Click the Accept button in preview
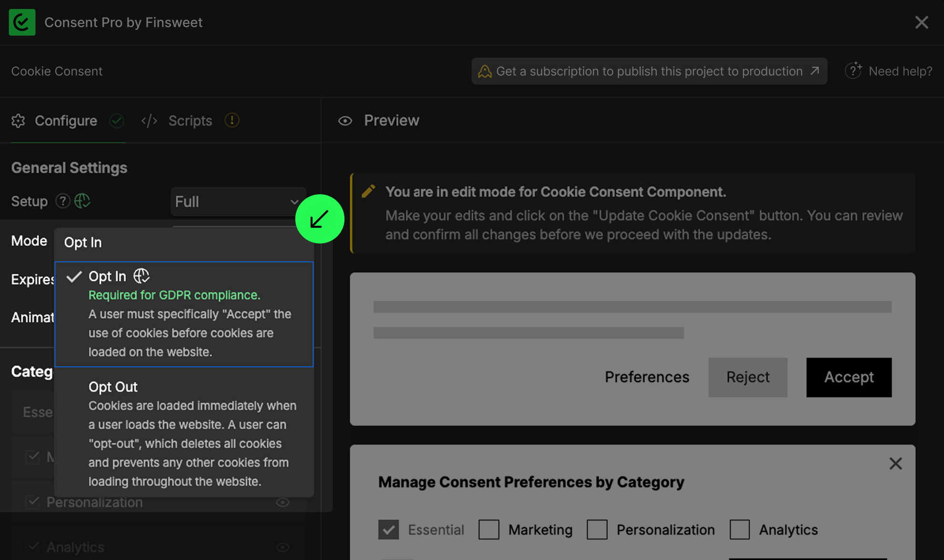Viewport: 944px width, 560px height. click(849, 377)
